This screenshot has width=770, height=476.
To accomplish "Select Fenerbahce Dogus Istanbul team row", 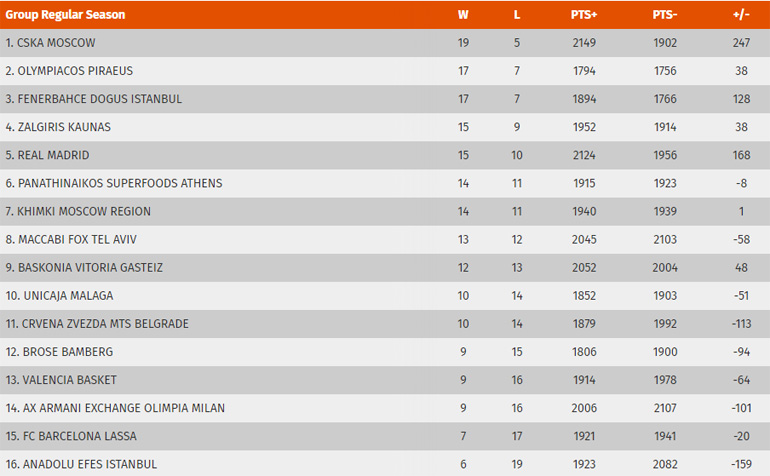I will click(93, 99).
